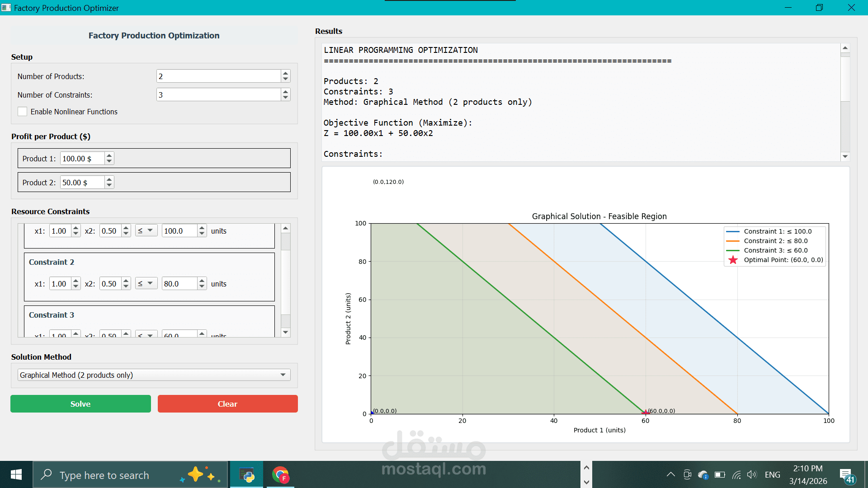Increase Constraint 2 limit of 80.0
868x488 pixels.
[x=202, y=281]
